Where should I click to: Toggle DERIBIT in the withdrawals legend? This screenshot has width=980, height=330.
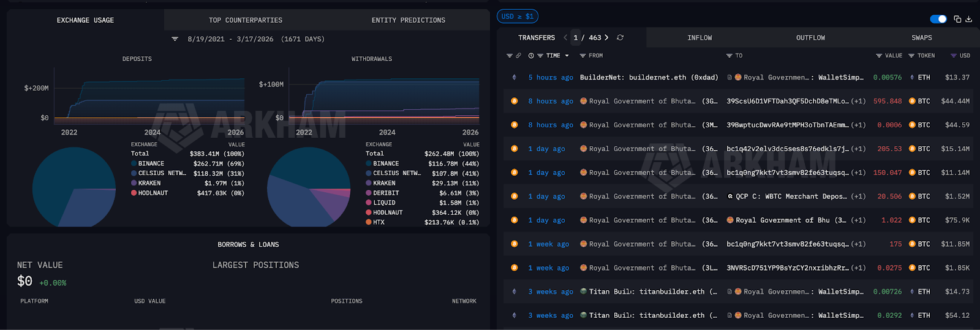(x=385, y=193)
